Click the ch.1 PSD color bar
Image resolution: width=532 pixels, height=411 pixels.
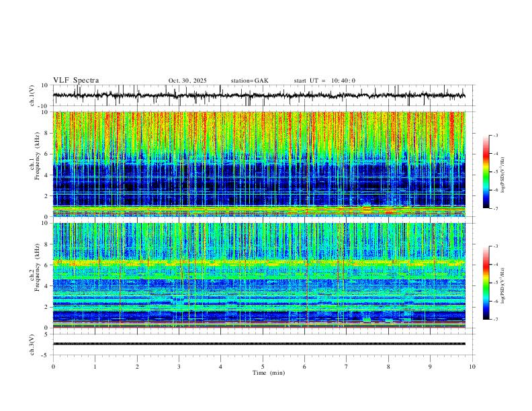pyautogui.click(x=486, y=172)
